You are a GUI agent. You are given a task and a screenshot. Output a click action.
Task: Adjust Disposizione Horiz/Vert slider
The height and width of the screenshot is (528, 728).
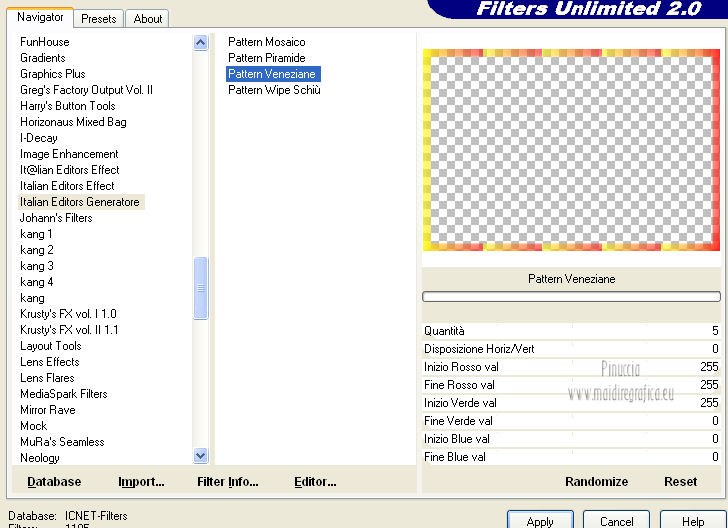(x=572, y=349)
